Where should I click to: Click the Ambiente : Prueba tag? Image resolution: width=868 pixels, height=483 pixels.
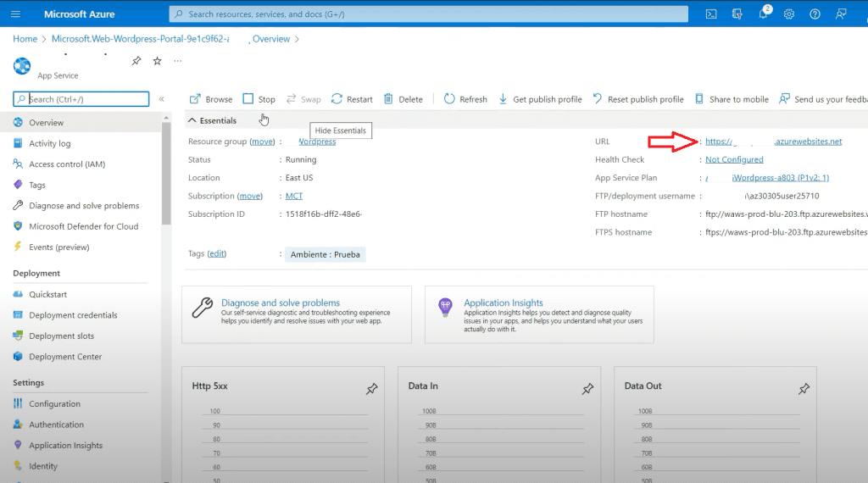click(325, 254)
